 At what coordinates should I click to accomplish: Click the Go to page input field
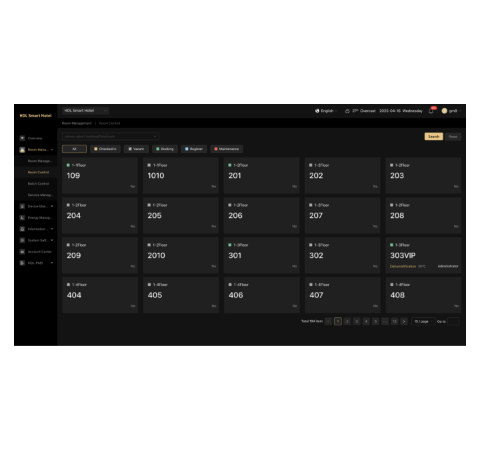[453, 321]
